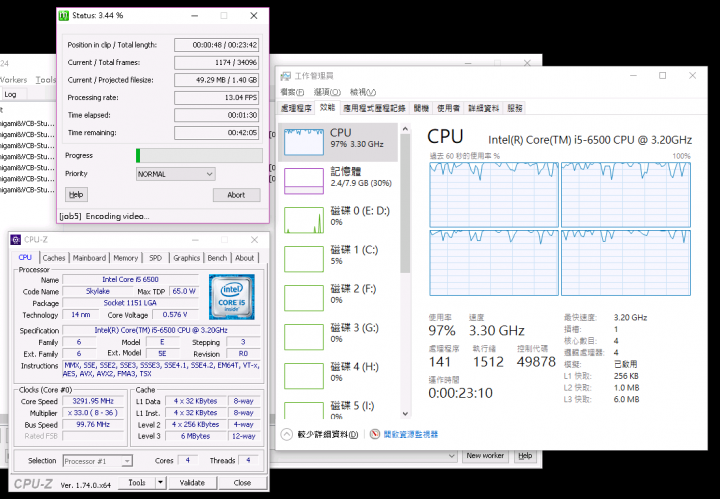
Task: Click Position in clip value field
Action: (216, 45)
